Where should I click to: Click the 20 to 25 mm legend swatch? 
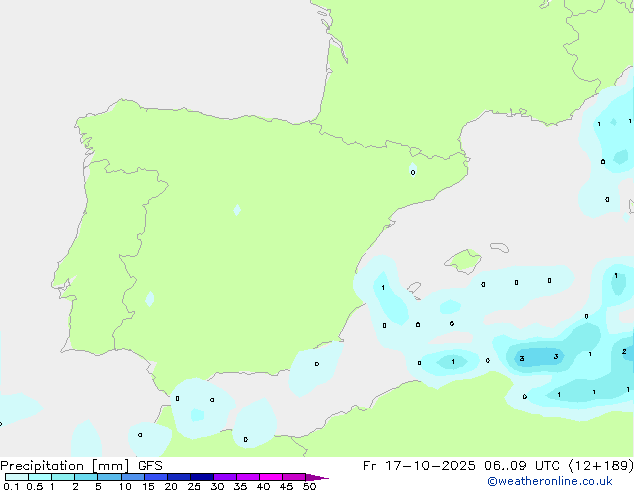point(179,477)
